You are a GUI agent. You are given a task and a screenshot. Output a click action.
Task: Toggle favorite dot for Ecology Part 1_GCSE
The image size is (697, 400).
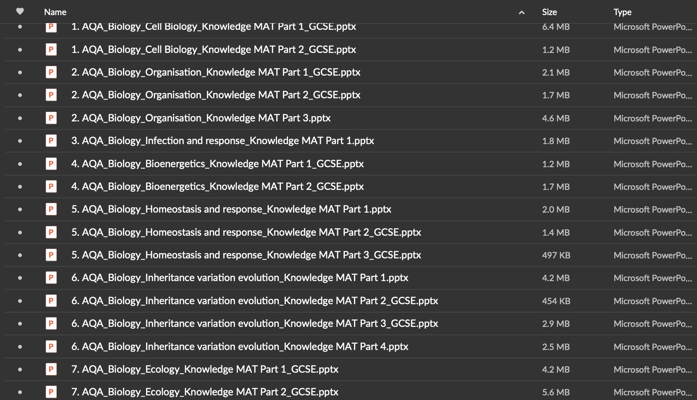coord(20,369)
